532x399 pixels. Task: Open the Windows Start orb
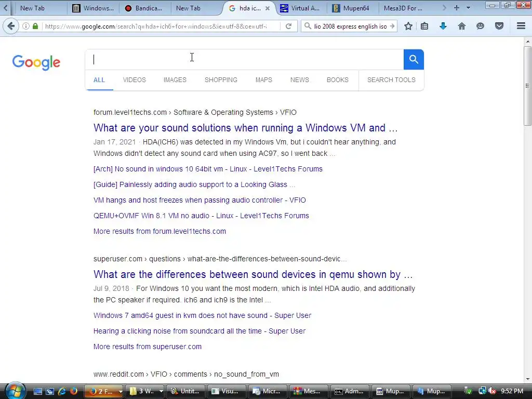tap(15, 391)
